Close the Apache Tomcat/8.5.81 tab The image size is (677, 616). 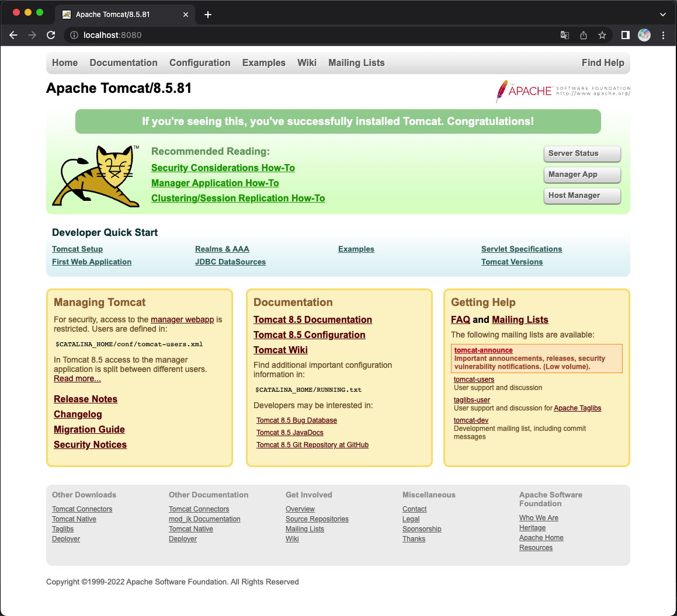[186, 15]
